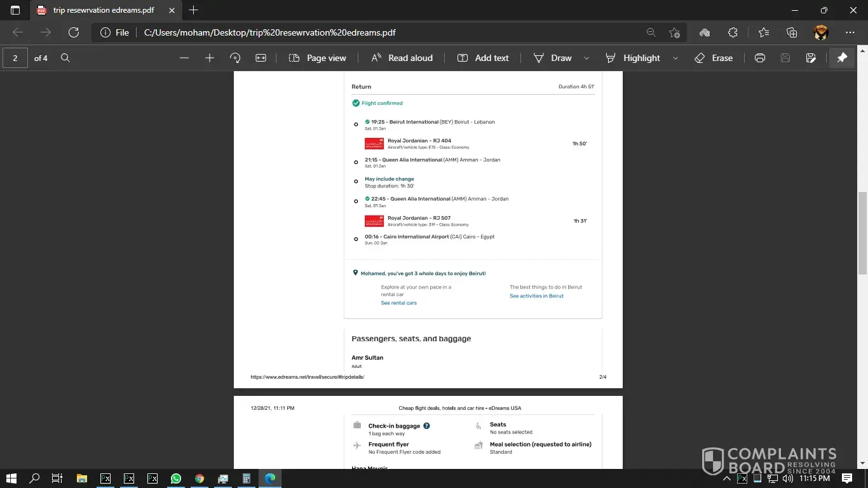Screen dimensions: 868x488
Task: Expand the Highlight color dropdown arrow
Action: [x=675, y=58]
